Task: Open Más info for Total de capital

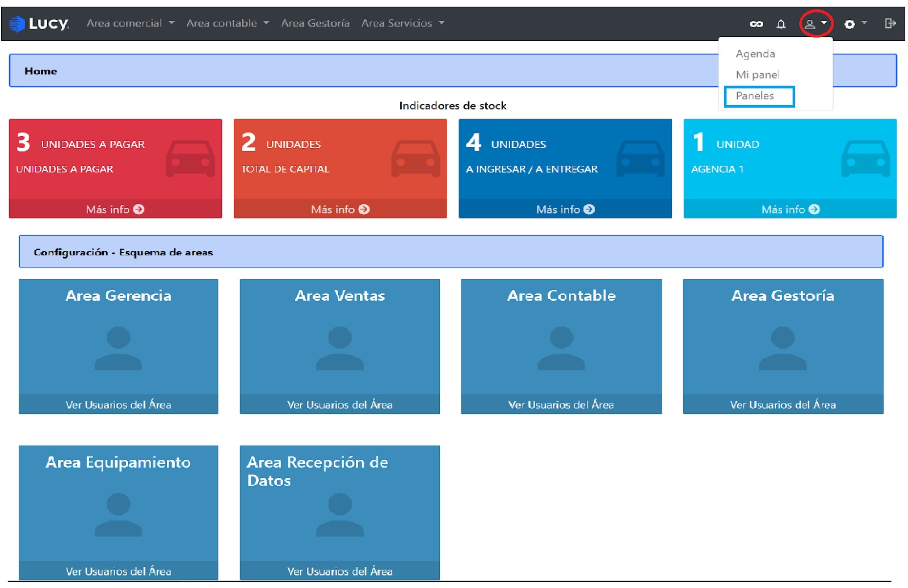Action: [x=340, y=209]
